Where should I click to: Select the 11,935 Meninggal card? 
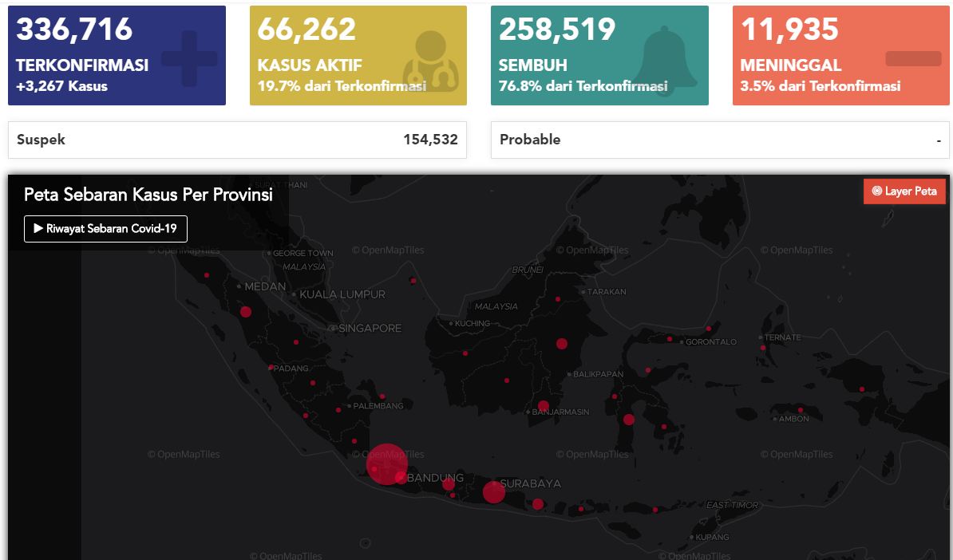[840, 56]
